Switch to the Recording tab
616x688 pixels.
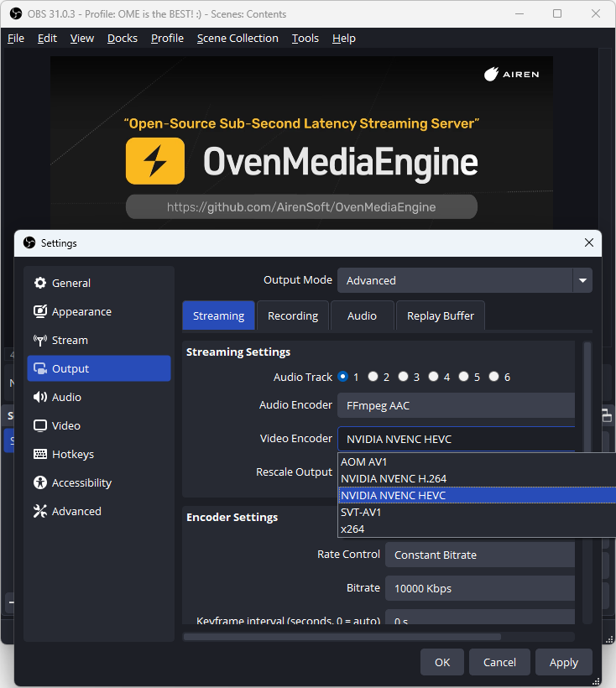(293, 315)
